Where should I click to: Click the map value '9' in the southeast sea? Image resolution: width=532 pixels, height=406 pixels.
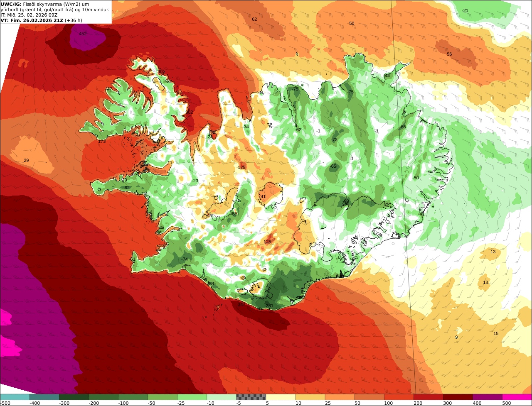coord(456,338)
